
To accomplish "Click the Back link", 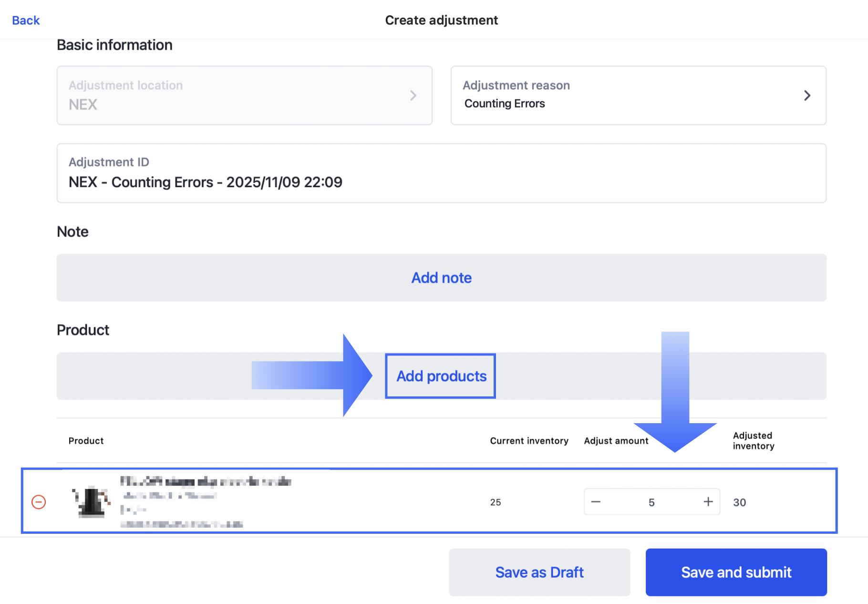I will coord(26,20).
